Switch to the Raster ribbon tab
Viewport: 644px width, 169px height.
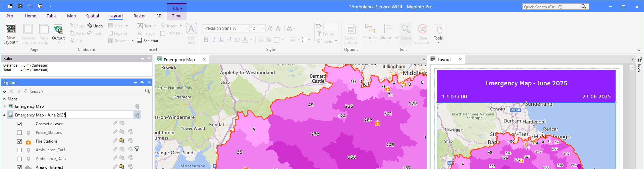tap(140, 16)
